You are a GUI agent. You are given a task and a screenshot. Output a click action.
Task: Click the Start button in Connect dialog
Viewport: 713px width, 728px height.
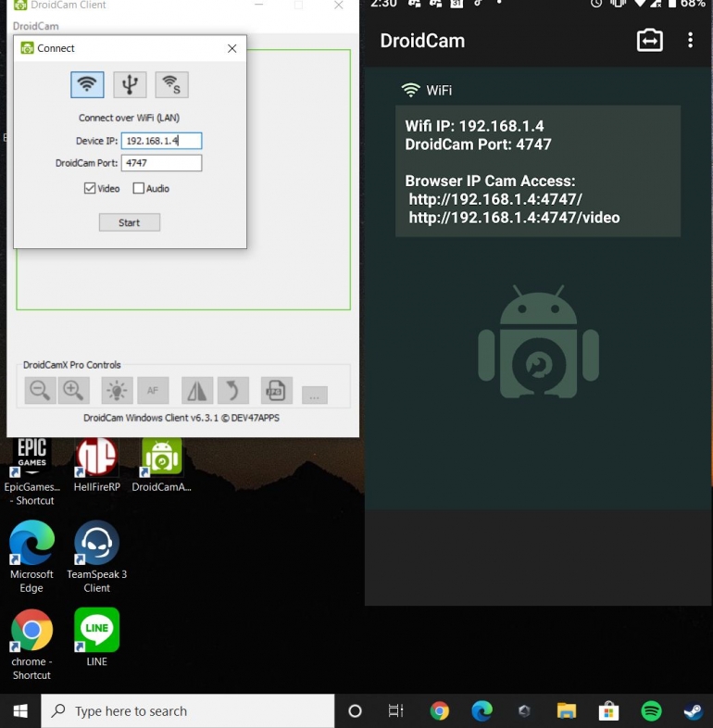pyautogui.click(x=130, y=222)
